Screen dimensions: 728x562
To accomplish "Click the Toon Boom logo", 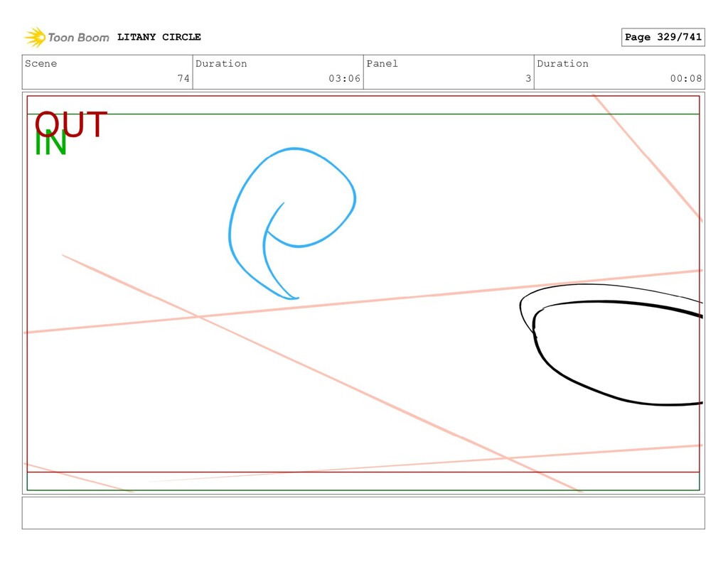I will (67, 37).
